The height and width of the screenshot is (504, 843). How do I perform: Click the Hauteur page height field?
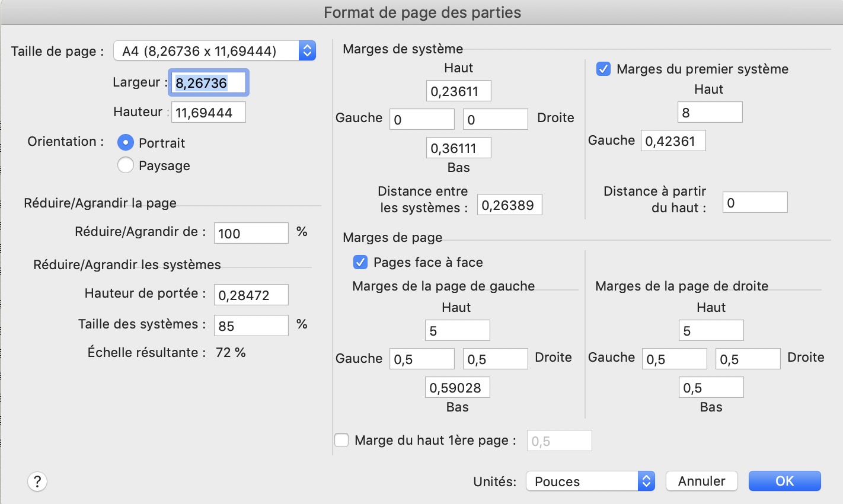pos(209,113)
